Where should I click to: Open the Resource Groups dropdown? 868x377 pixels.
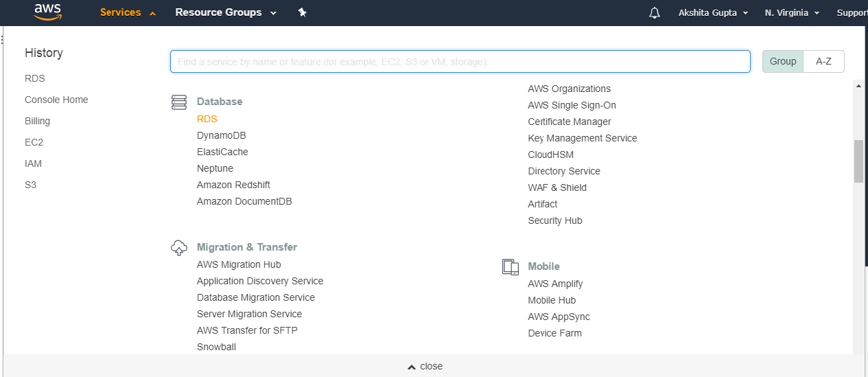coord(226,12)
